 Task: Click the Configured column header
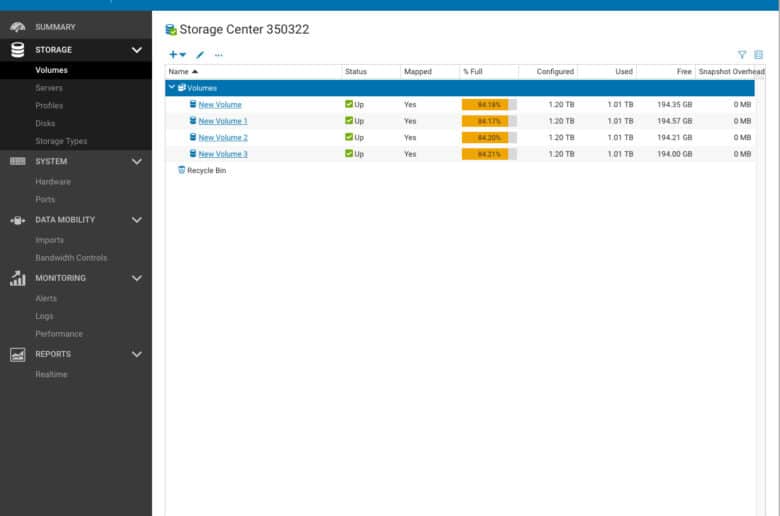555,72
